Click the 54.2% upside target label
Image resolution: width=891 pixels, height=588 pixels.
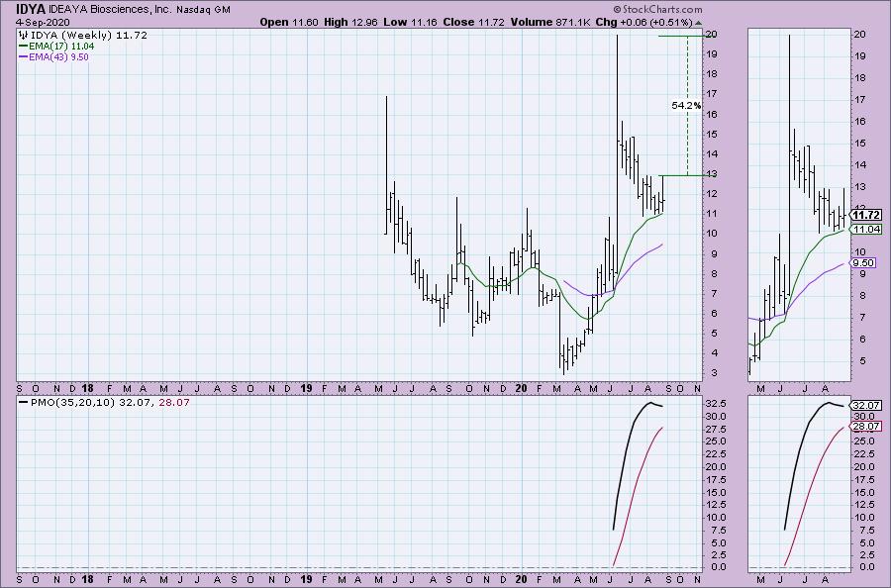686,105
